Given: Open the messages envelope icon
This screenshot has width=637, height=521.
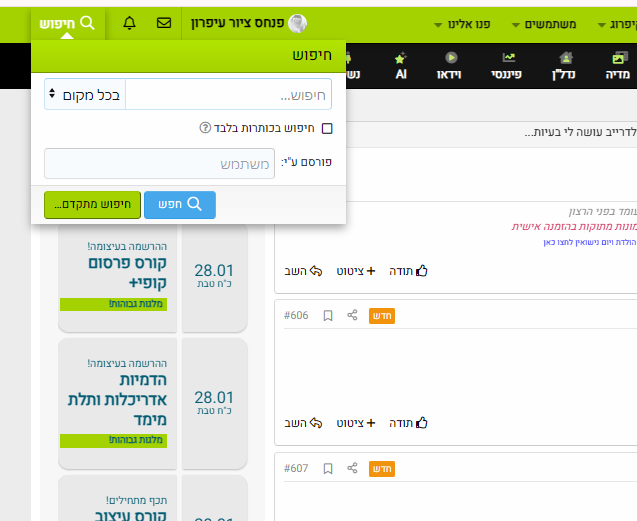Looking at the screenshot, I should point(164,23).
